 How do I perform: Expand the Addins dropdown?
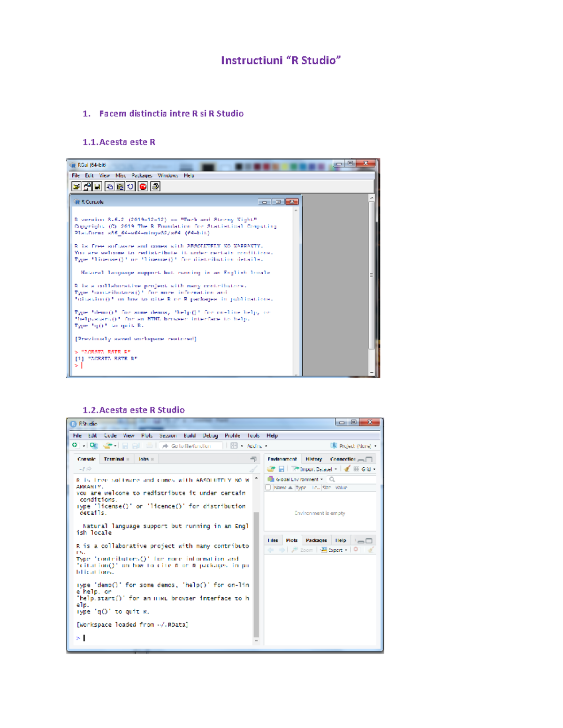click(x=257, y=445)
